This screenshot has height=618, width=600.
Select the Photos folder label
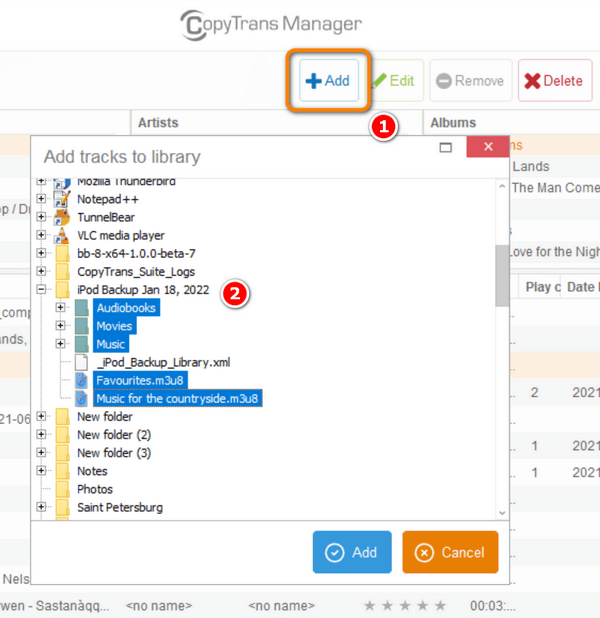pos(95,489)
